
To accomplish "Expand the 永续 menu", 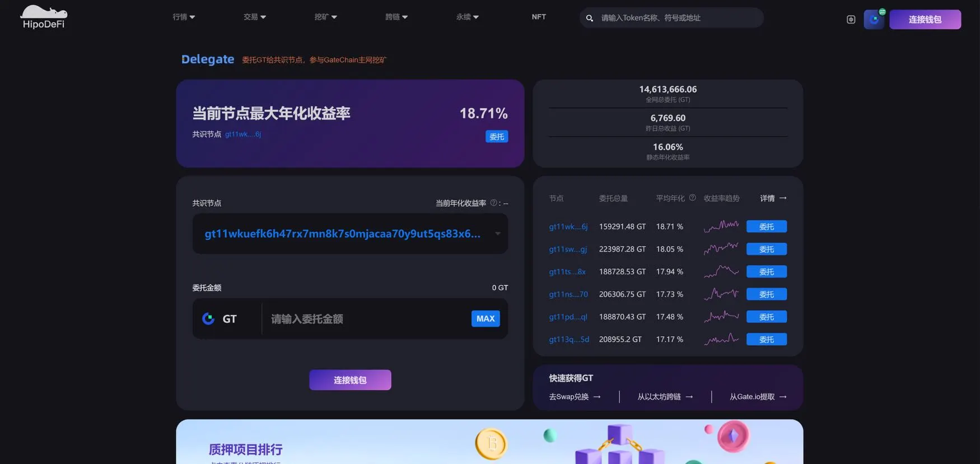I will 467,17.
